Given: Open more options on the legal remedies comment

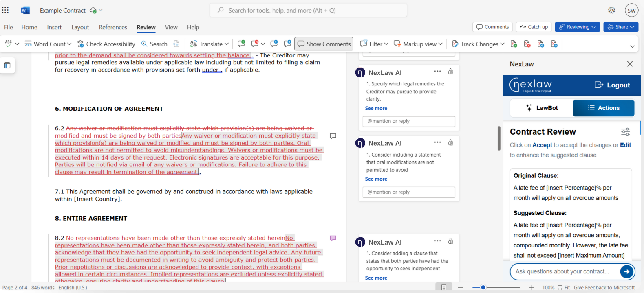Looking at the screenshot, I should pyautogui.click(x=437, y=71).
